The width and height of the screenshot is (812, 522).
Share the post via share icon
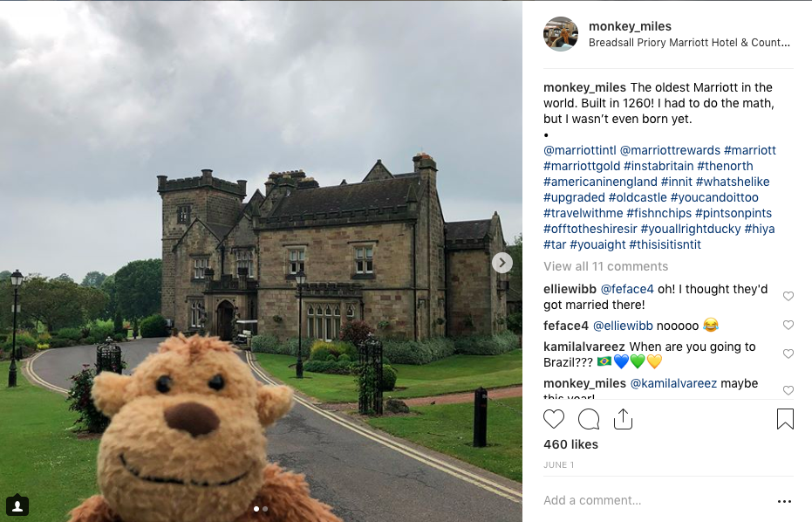pos(623,419)
